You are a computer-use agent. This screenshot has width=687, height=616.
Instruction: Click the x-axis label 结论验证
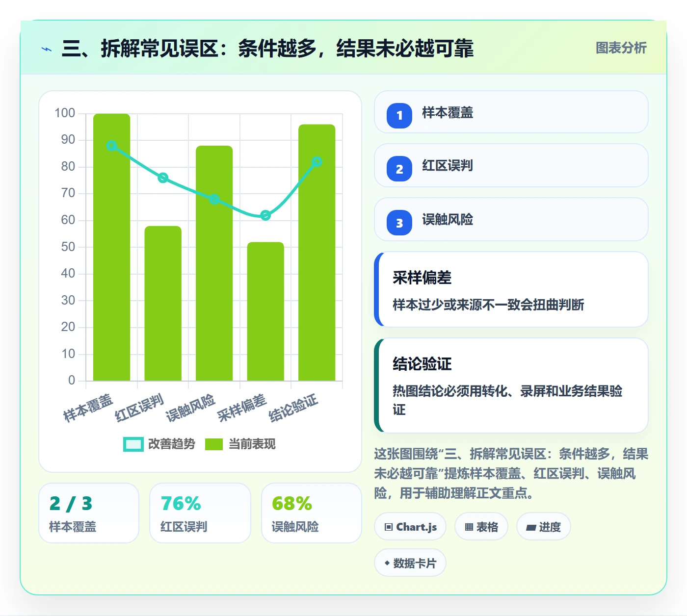click(293, 408)
